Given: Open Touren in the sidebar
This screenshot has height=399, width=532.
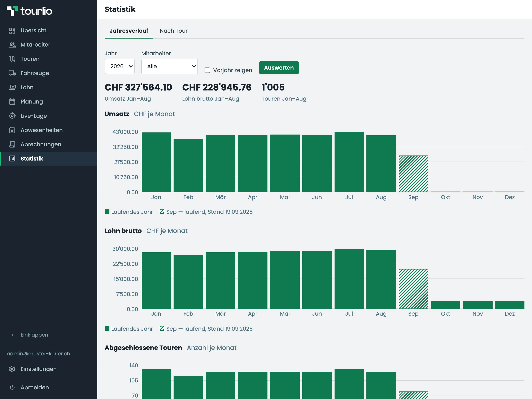Looking at the screenshot, I should coord(49,59).
